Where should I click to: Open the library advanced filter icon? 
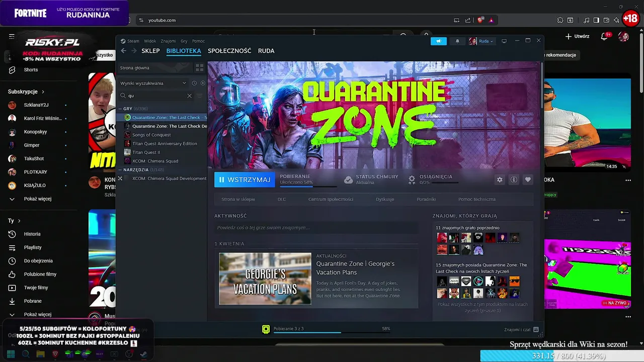(x=200, y=96)
